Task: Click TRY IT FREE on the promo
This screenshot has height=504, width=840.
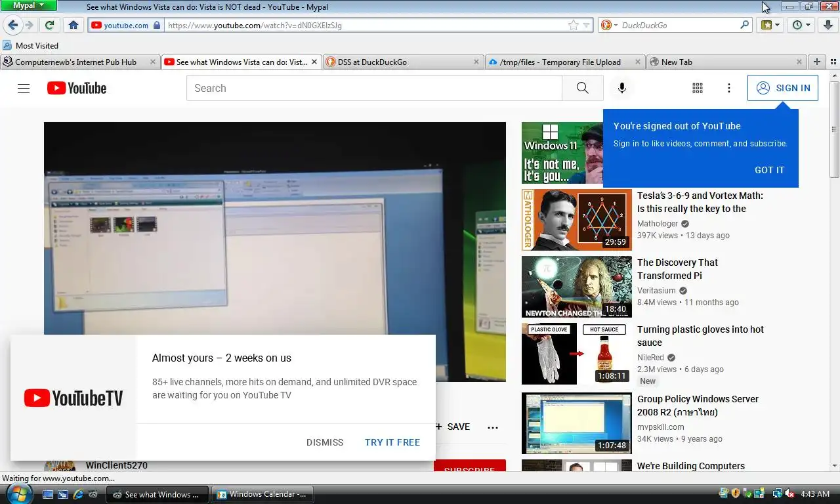Action: [x=392, y=442]
